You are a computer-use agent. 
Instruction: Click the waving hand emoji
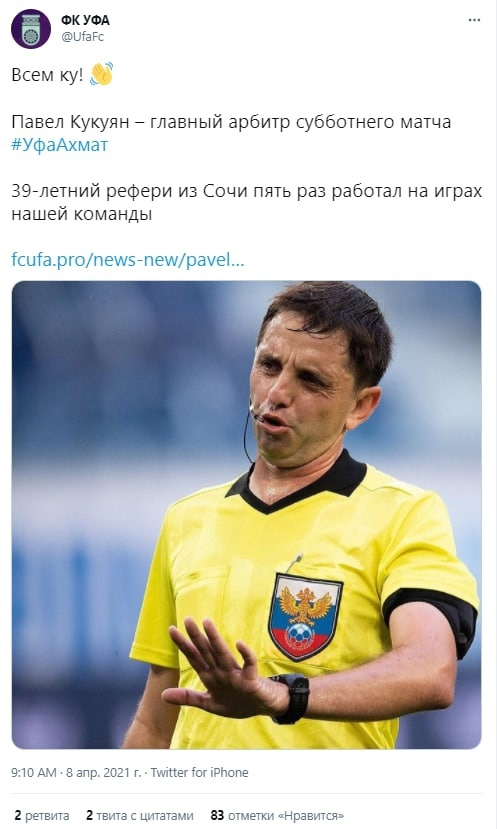(x=102, y=74)
